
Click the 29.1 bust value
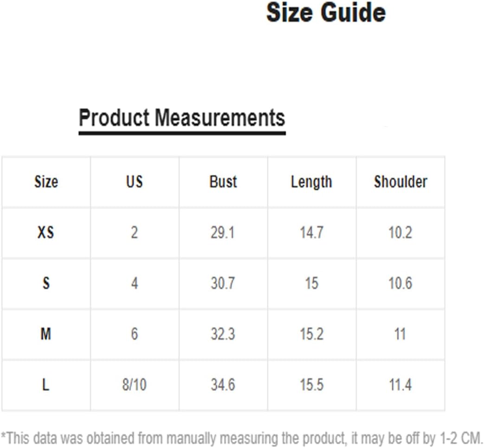click(223, 232)
